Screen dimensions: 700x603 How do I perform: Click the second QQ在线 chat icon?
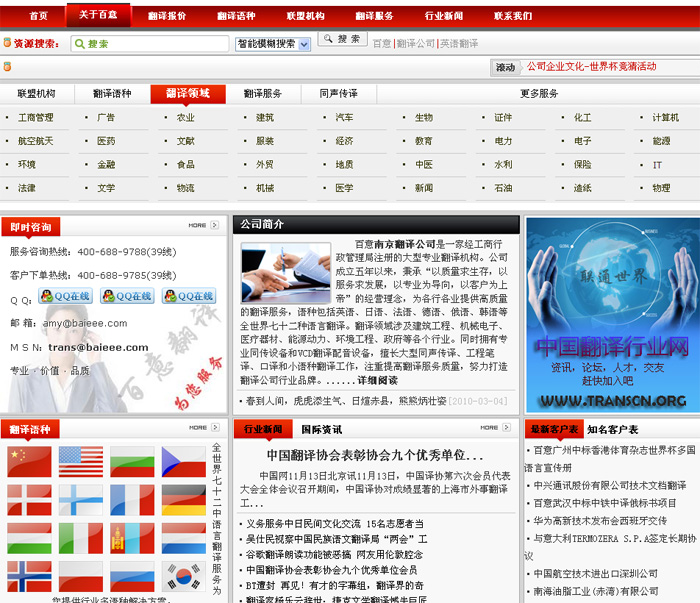point(127,296)
